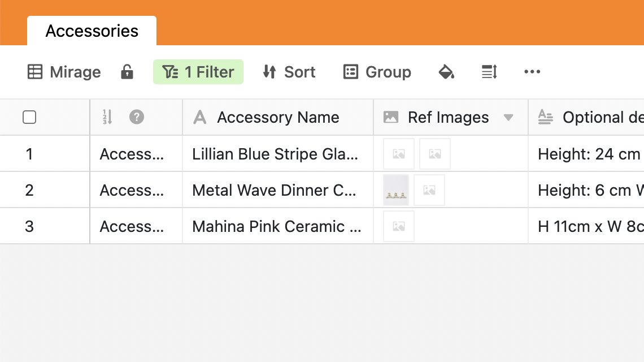Click the view lock icon
Image resolution: width=644 pixels, height=362 pixels.
[x=127, y=72]
